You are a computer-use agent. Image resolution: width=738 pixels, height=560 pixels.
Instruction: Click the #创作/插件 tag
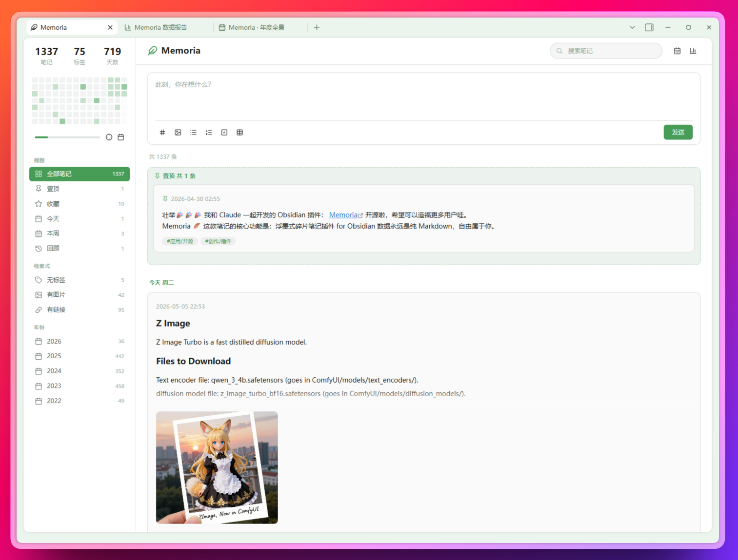(218, 241)
